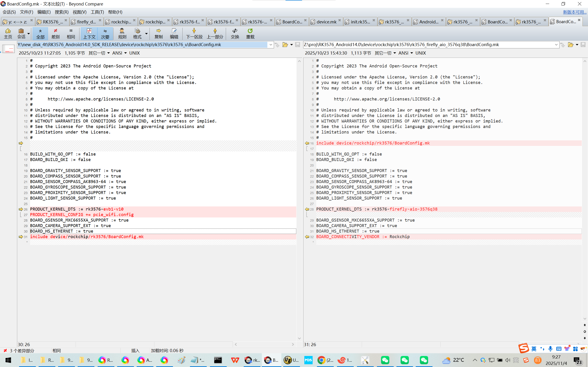Click the difference overview thumbnail map
588x367 pixels.
(x=9, y=49)
